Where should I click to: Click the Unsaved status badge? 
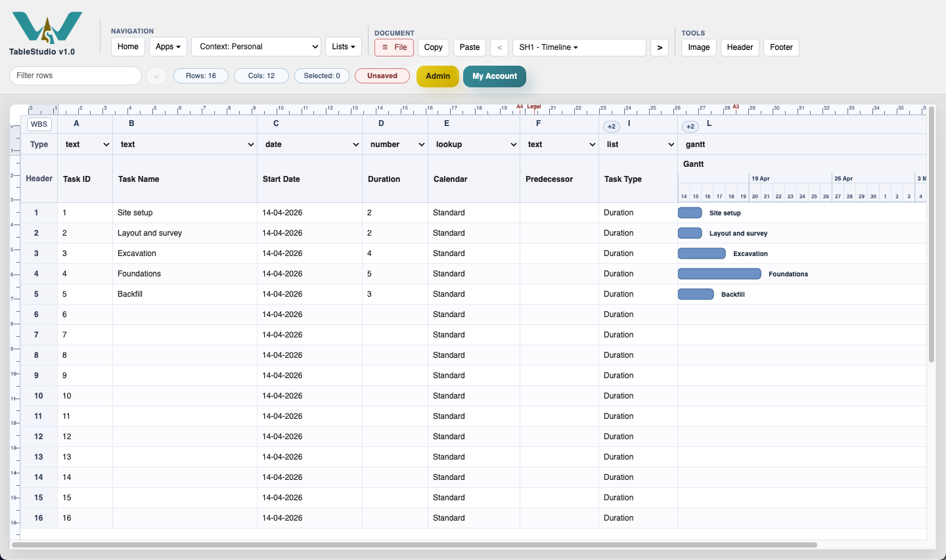coord(382,76)
